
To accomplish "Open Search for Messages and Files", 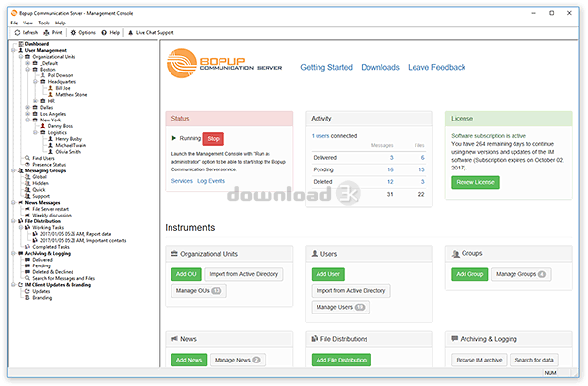I will pos(64,279).
